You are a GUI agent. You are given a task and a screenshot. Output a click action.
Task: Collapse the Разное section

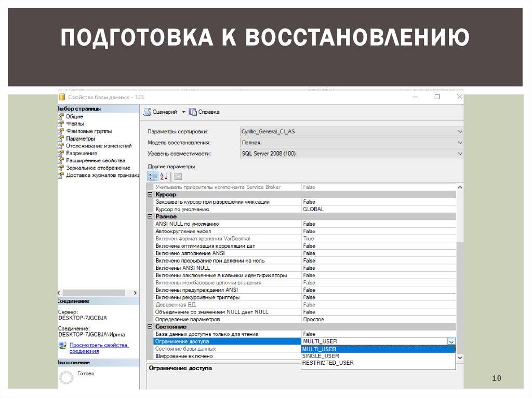coord(150,216)
